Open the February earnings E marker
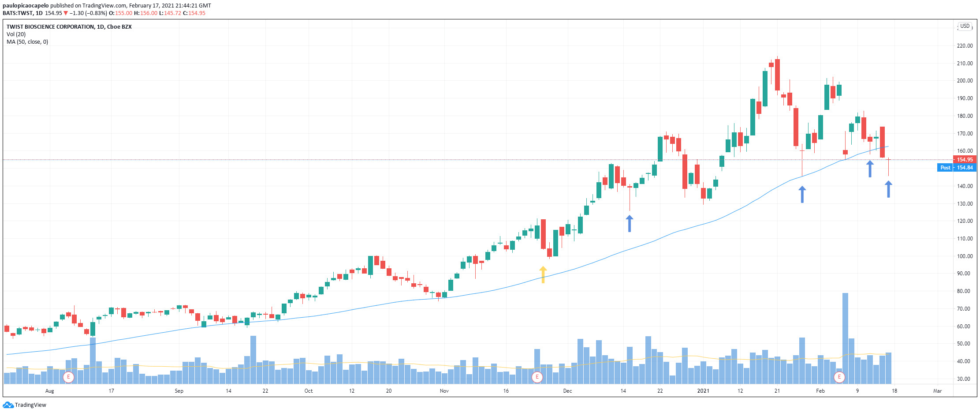The image size is (980, 413). [839, 377]
